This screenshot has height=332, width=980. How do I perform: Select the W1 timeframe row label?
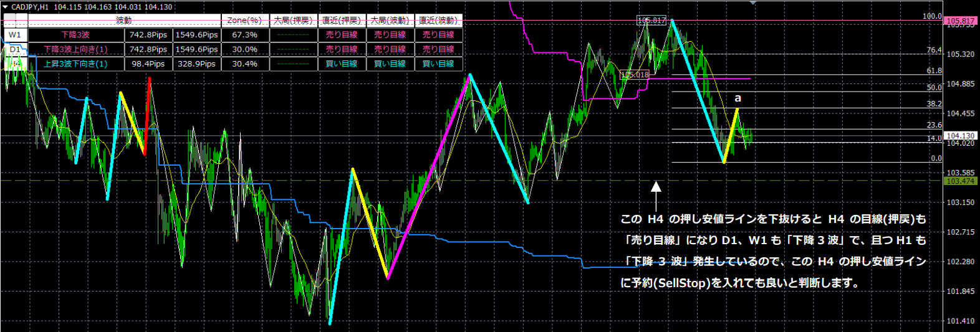(x=15, y=35)
